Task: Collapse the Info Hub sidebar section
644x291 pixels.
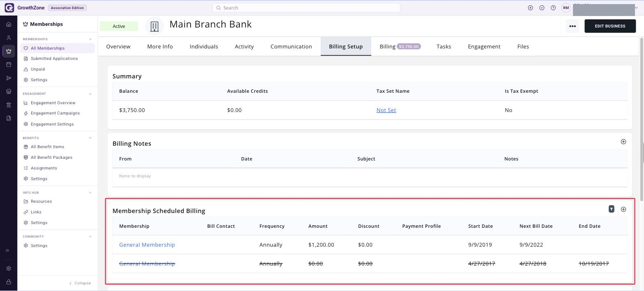Action: (90, 192)
